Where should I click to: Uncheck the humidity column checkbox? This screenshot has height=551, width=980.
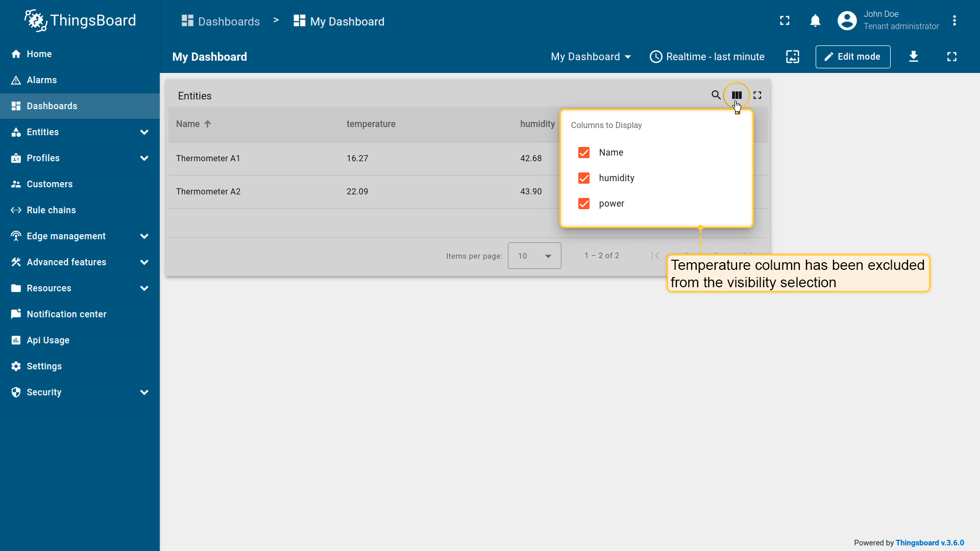click(584, 178)
